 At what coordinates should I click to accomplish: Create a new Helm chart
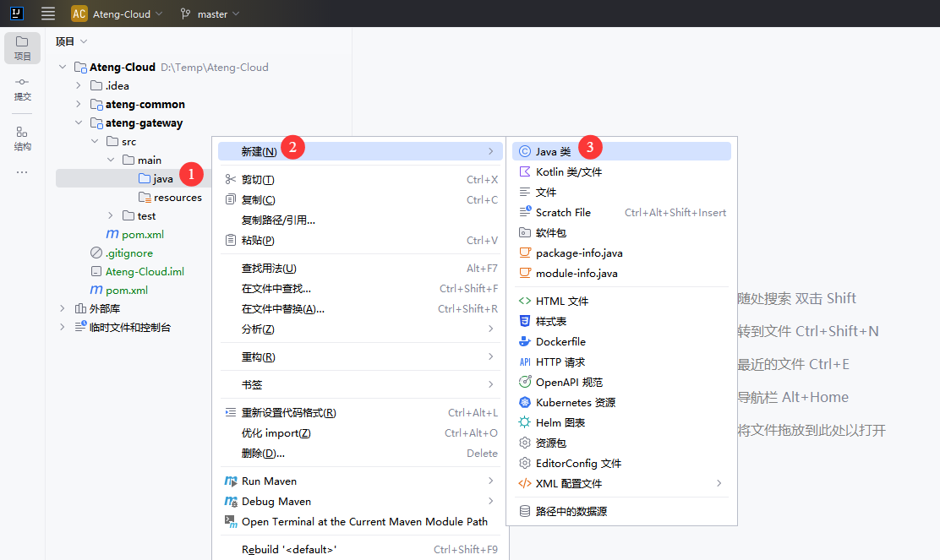560,422
